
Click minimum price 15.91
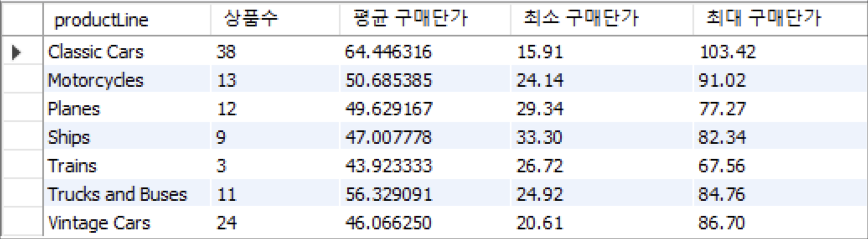tap(602, 52)
